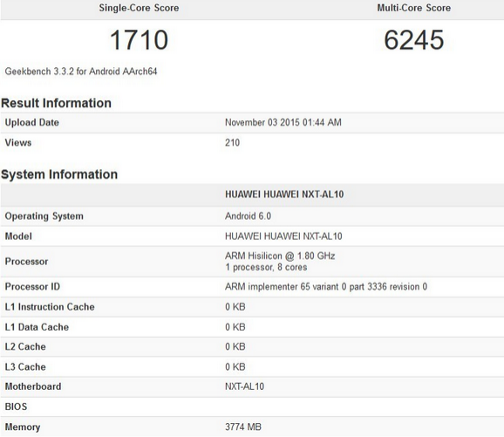Screen dimensions: 504x437
Task: Click the Multi-Core Score value 6245
Action: tap(414, 40)
